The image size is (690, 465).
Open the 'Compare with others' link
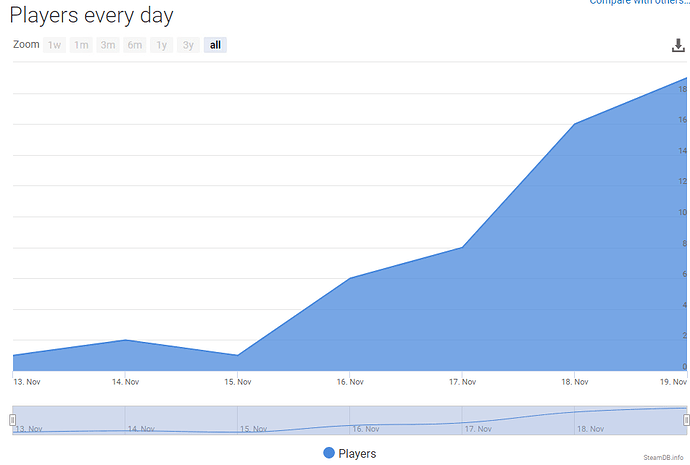(x=639, y=2)
